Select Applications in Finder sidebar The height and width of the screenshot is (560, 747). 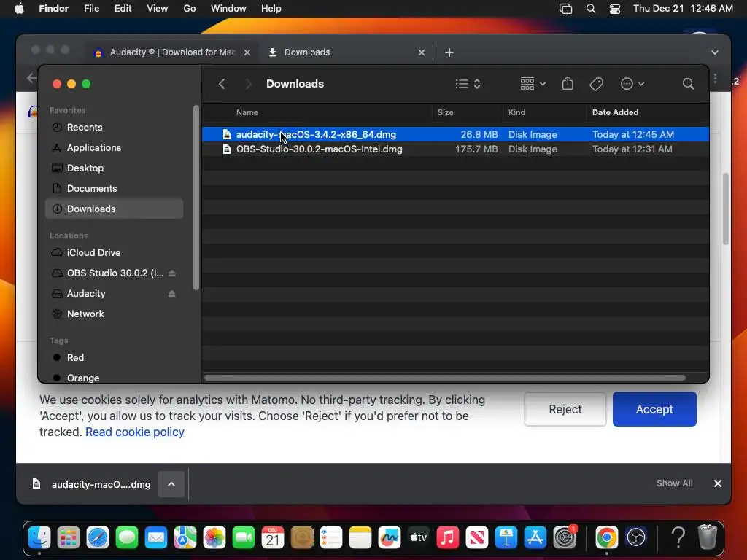(115, 147)
